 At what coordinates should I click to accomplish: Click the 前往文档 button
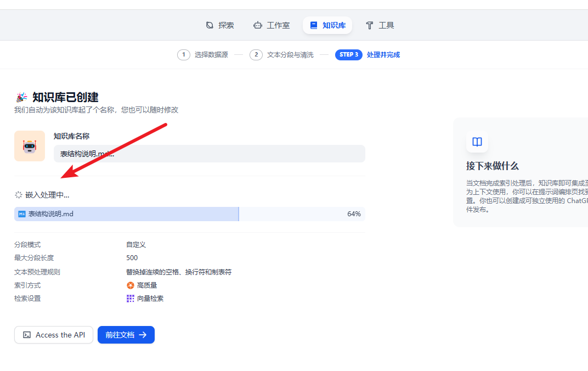coord(126,335)
